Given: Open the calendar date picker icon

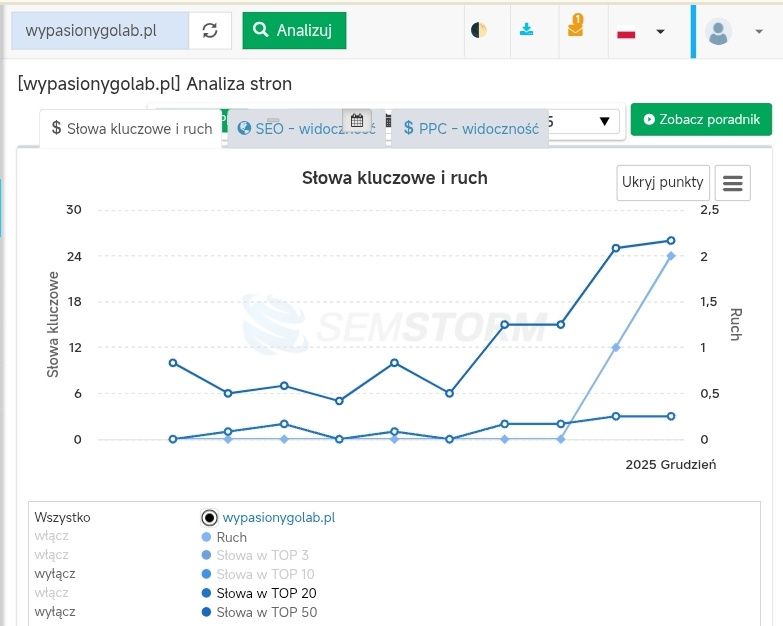Looking at the screenshot, I should point(357,120).
